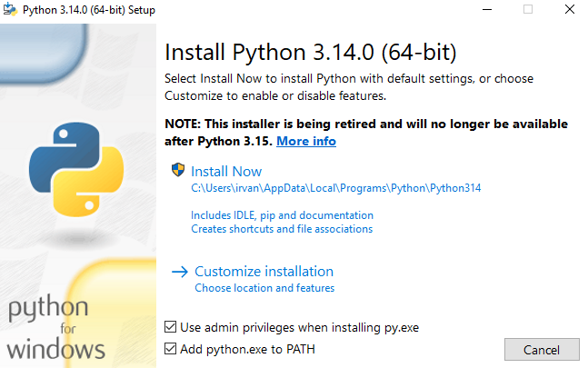Click the default install path under Install Now
The width and height of the screenshot is (588, 368).
pos(335,188)
